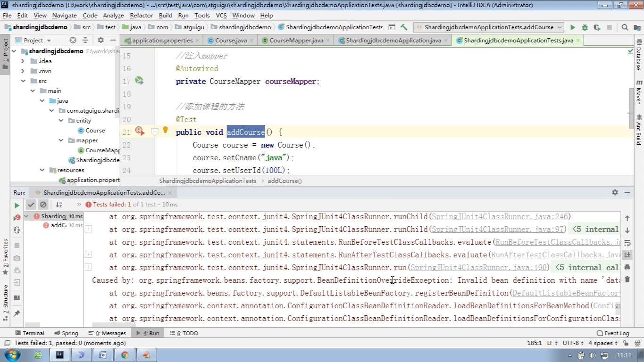The width and height of the screenshot is (644, 362).
Task: Click the bean gutter icon on line 17
Action: [x=139, y=81]
